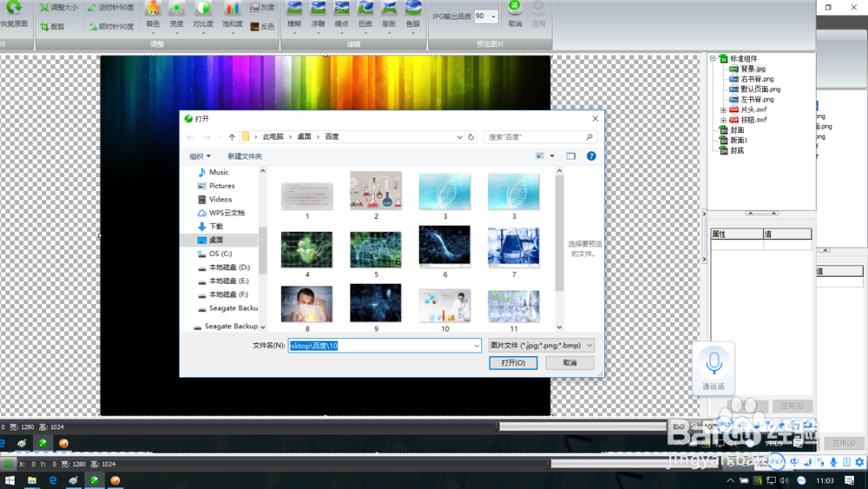Select 下载 downloads in sidebar
The image size is (868, 489).
pos(210,227)
